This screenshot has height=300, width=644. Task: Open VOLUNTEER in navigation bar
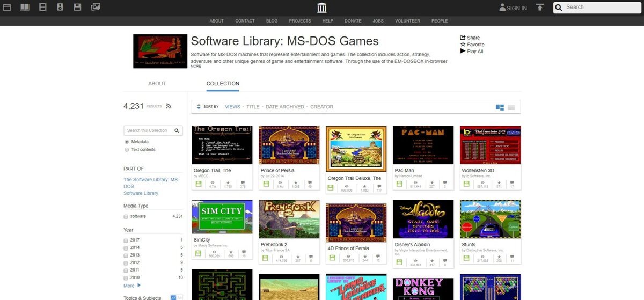(407, 21)
